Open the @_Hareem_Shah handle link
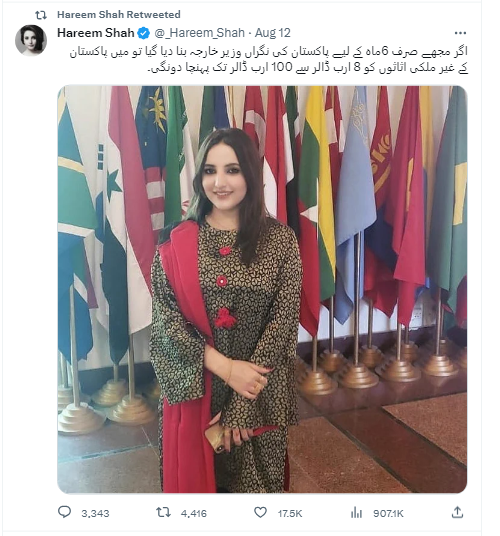 [x=200, y=33]
